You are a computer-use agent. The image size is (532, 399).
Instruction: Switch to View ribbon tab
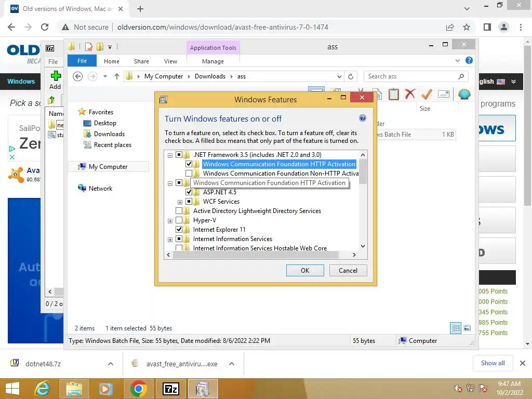pos(170,61)
